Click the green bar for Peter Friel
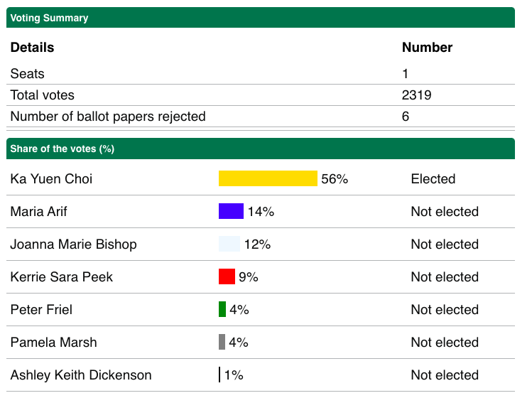Screen dimensions: 532x398 (x=222, y=309)
